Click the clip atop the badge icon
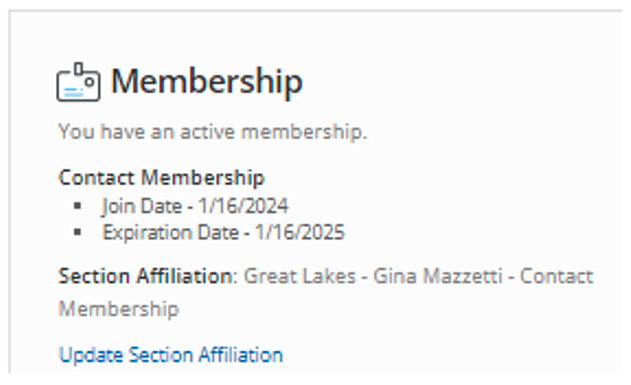This screenshot has height=385, width=631. click(79, 69)
